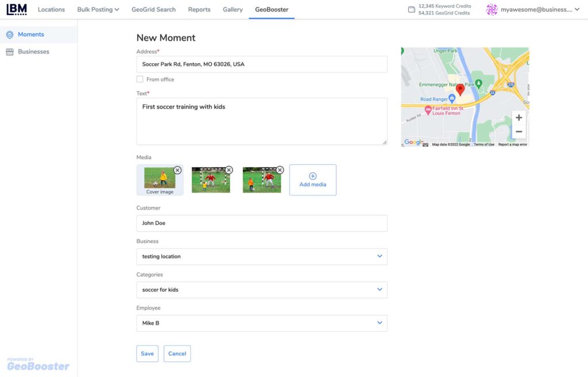
Task: Remove the second soccer photo with its X
Action: (229, 170)
